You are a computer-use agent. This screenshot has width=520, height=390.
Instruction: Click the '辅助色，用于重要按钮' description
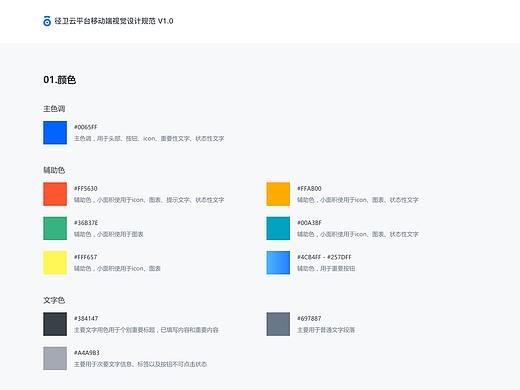point(326,268)
